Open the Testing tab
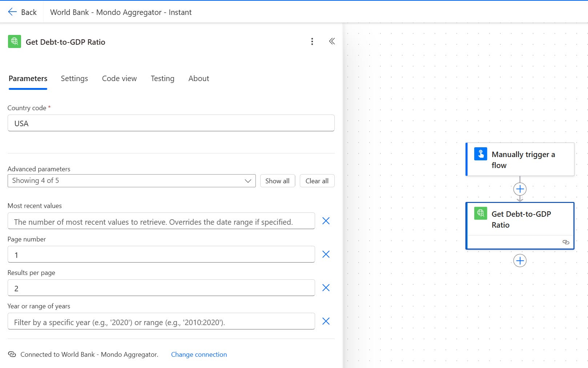588x368 pixels. 162,79
